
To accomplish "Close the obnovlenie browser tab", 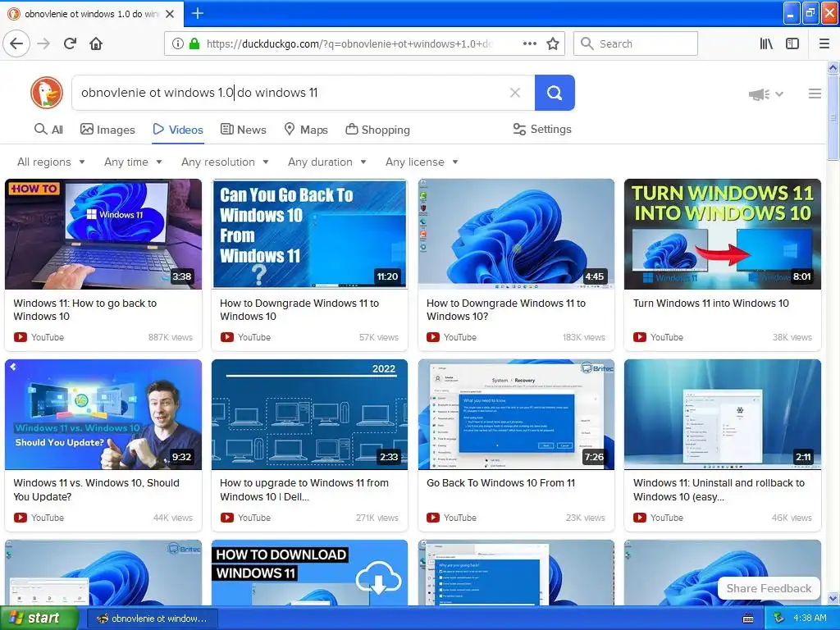I will point(170,14).
